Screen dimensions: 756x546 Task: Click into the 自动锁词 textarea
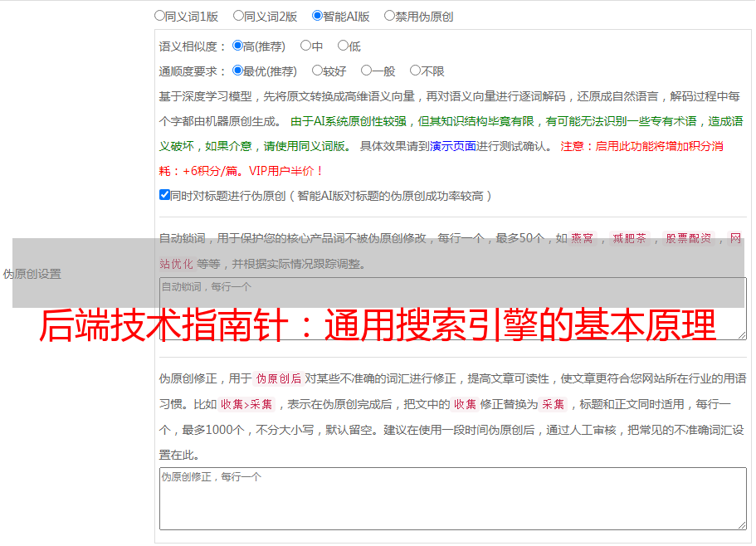coord(453,309)
